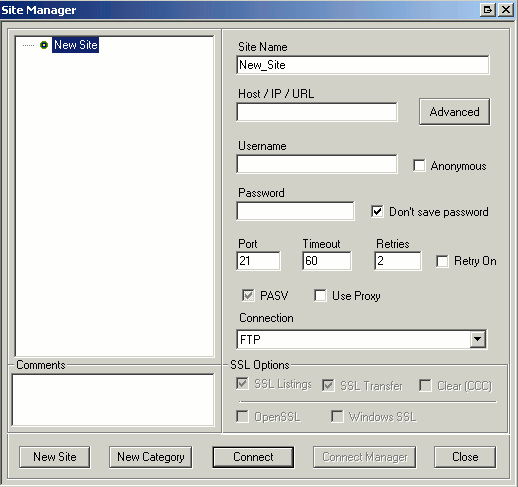Viewport: 518px width, 487px height.
Task: Toggle the Retry On checkbox
Action: click(x=442, y=261)
